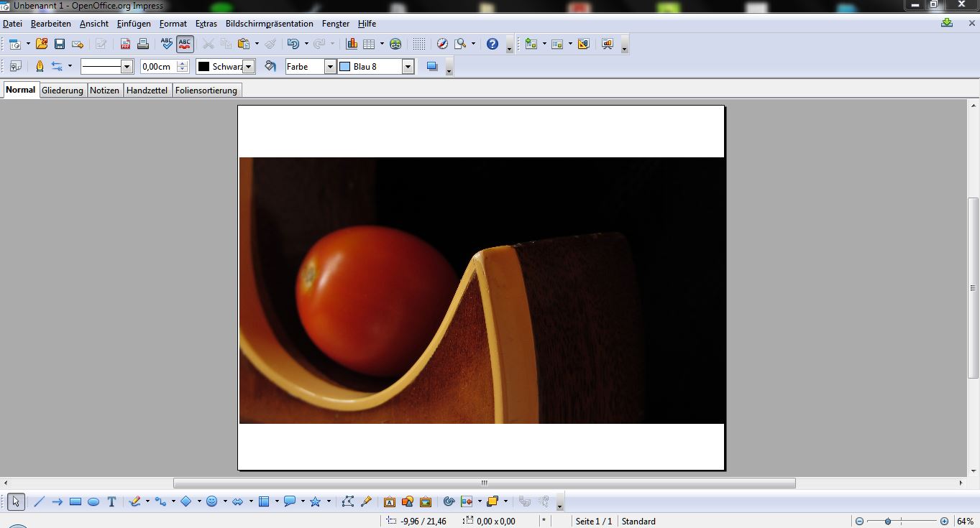Click the tomato image on the slide
This screenshot has height=528, width=980.
pos(482,290)
